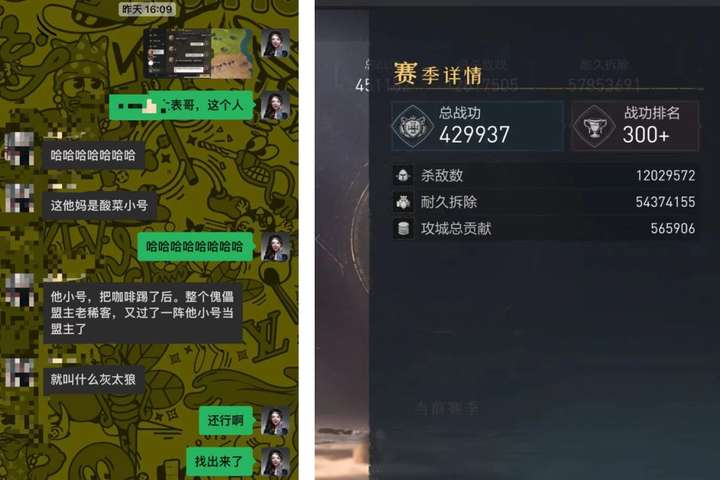Open the shared screenshot thumbnail in chat
This screenshot has height=480, width=720.
pos(198,53)
